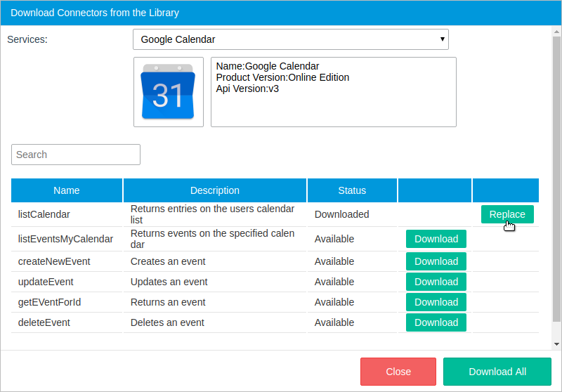The height and width of the screenshot is (392, 562).
Task: Download the createNewEvent connector
Action: coord(436,261)
